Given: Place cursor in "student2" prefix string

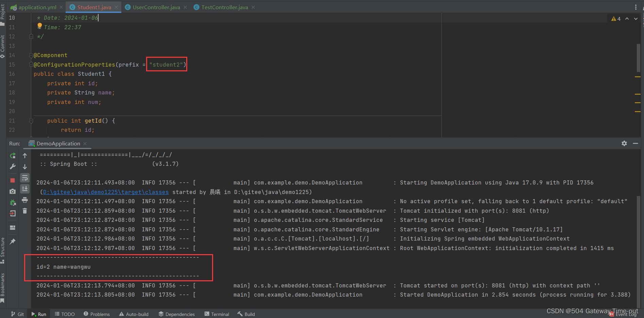Looking at the screenshot, I should [x=166, y=65].
